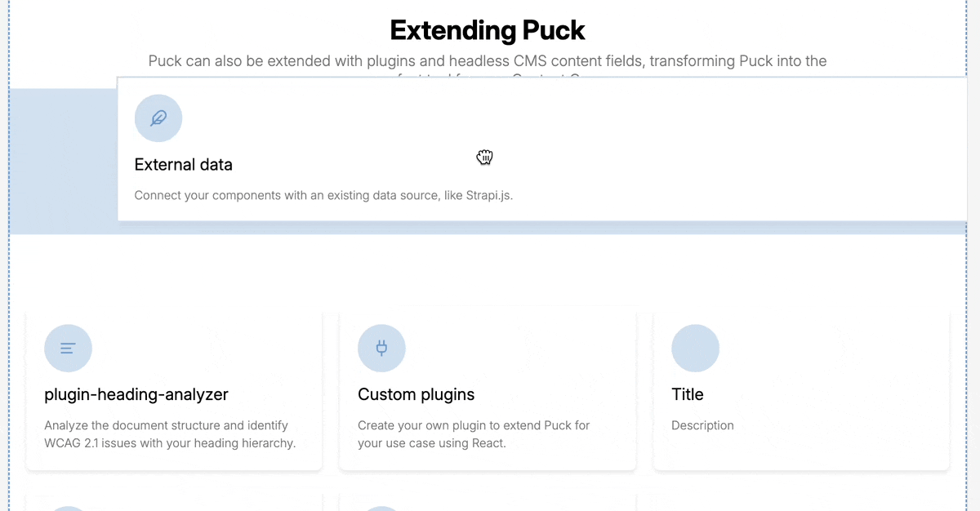Click the blank circle icon on the Title card
The width and height of the screenshot is (980, 511).
tap(695, 348)
